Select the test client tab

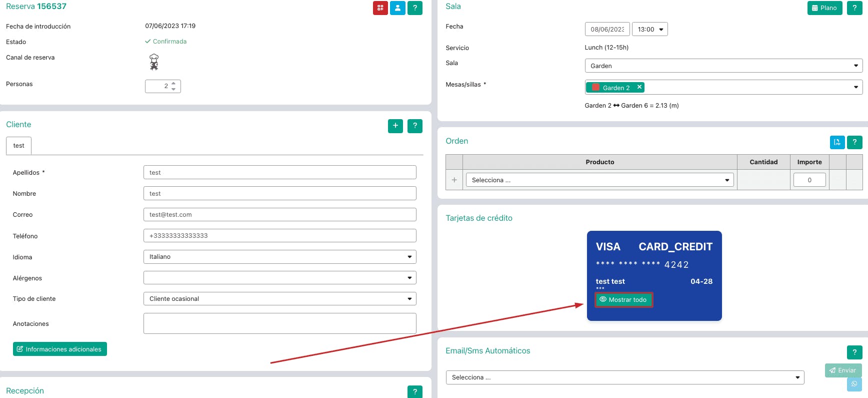[18, 146]
